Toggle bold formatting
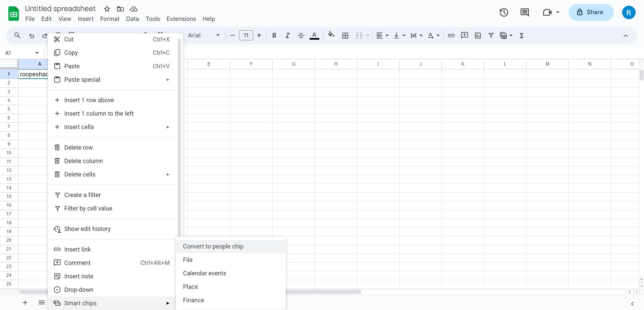Image resolution: width=644 pixels, height=310 pixels. (274, 35)
